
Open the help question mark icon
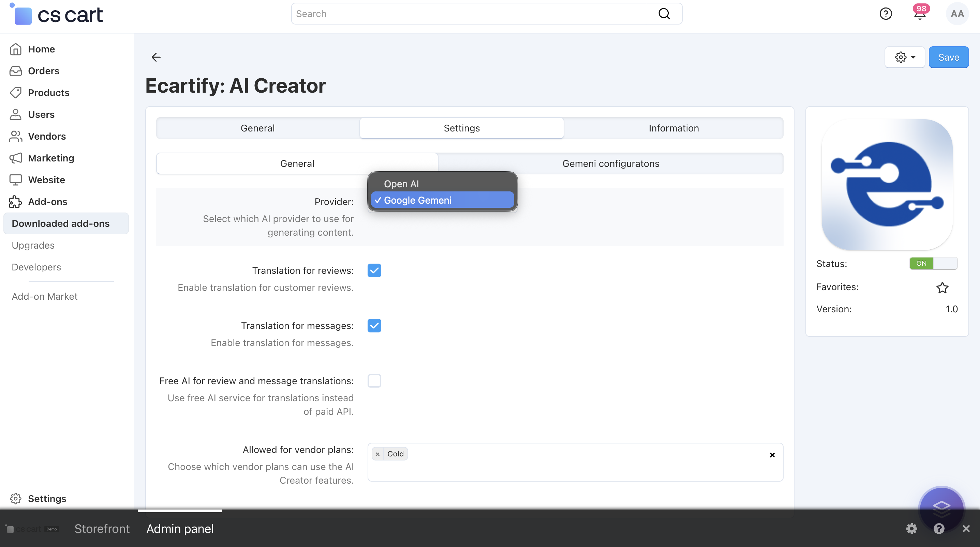[x=886, y=14]
